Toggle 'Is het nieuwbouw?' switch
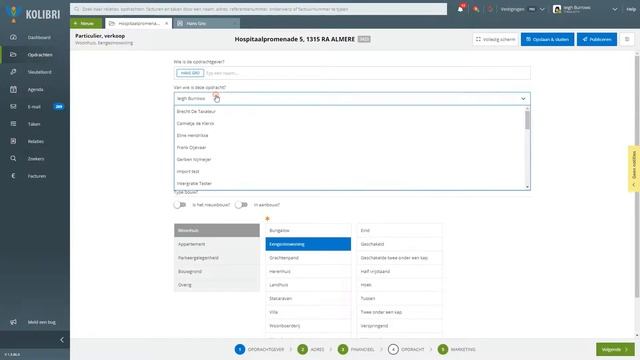The width and height of the screenshot is (640, 360). (x=180, y=205)
